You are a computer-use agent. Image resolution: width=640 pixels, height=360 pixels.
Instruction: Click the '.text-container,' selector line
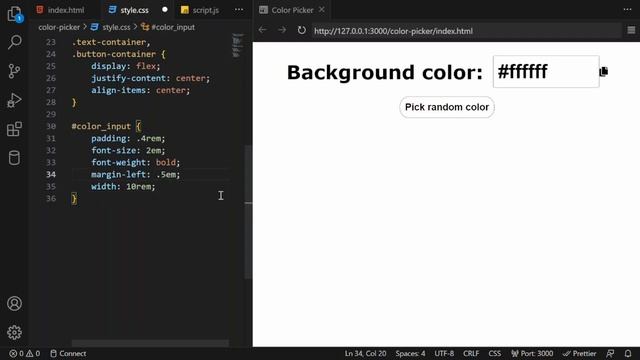(x=111, y=42)
